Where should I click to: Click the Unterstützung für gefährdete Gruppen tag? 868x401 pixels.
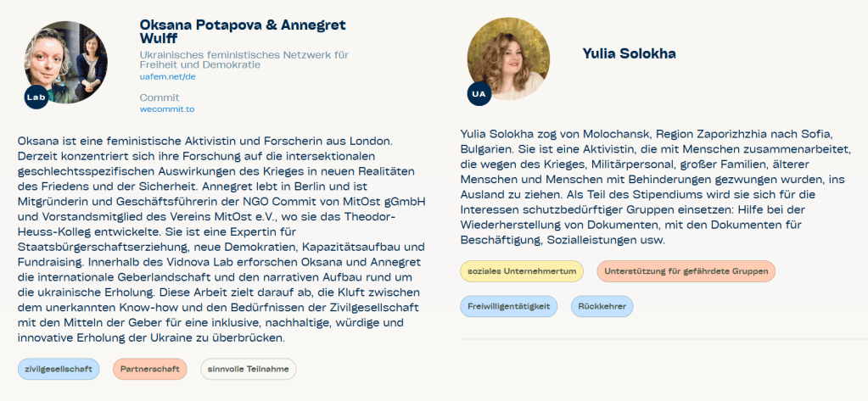click(686, 271)
